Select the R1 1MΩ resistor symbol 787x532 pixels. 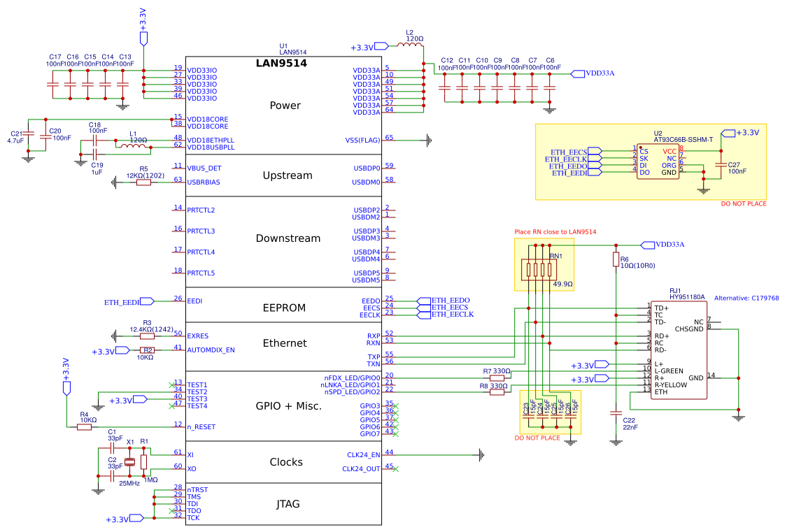143,462
